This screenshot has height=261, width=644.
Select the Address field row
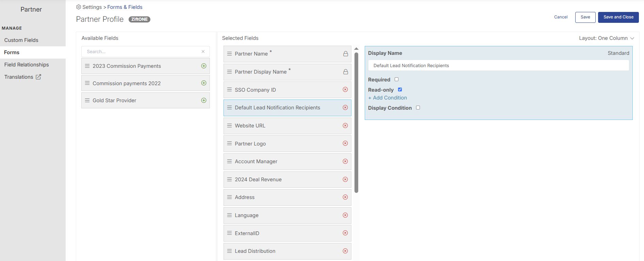(287, 197)
